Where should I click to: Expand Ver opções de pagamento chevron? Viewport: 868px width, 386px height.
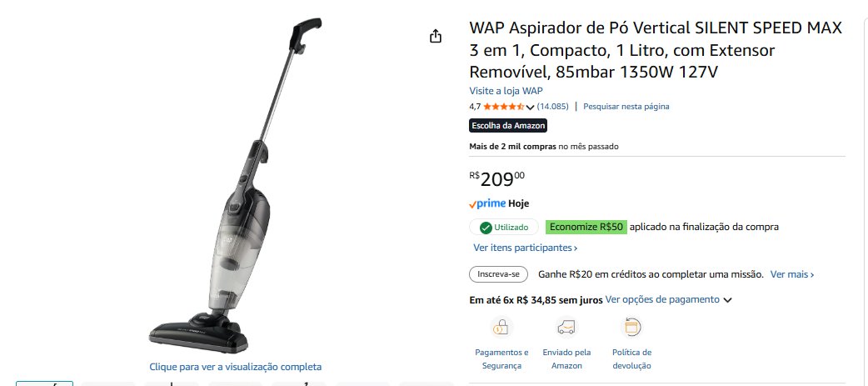(x=727, y=300)
